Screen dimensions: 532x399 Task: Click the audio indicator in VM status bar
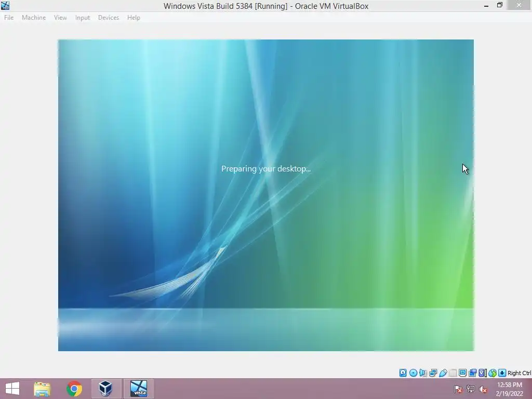pos(423,373)
